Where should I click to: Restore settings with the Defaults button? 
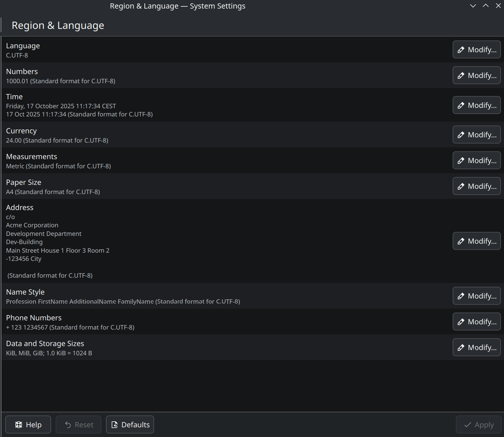point(130,425)
